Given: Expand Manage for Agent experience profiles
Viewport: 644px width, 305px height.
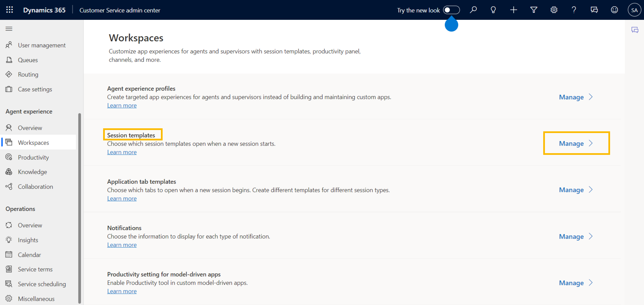Looking at the screenshot, I should [576, 97].
